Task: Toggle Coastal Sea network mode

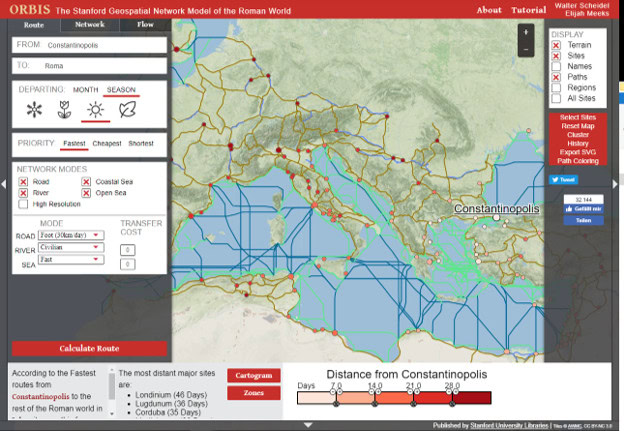Action: click(86, 182)
